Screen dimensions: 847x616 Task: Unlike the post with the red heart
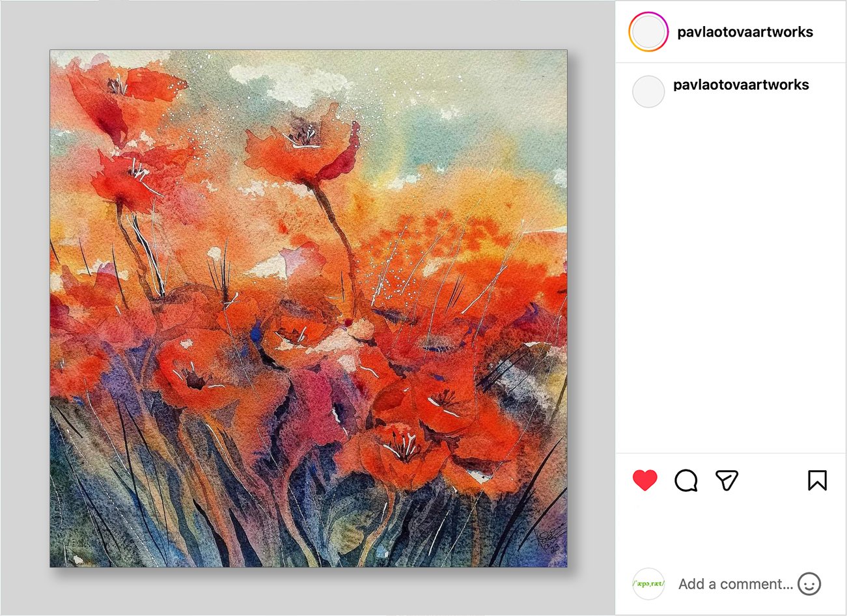point(645,481)
